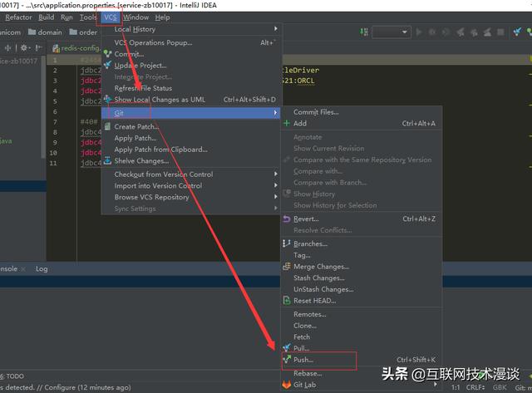Screen dimensions: 532x393
Task: Click the Run play button in toolbar
Action: 419,32
